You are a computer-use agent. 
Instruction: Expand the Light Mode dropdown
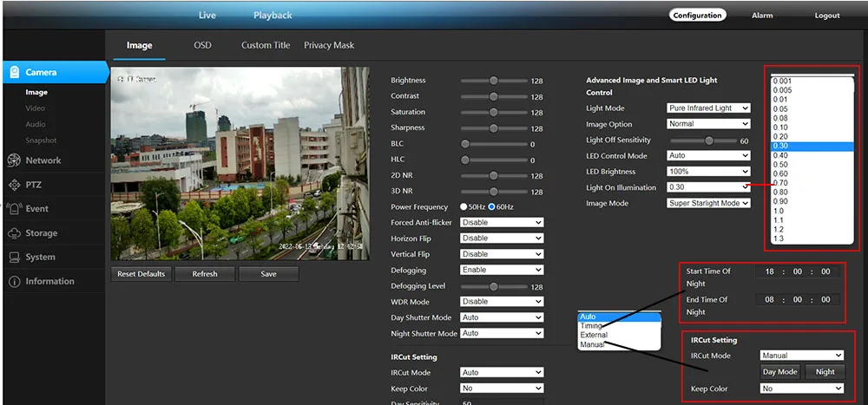coord(708,108)
